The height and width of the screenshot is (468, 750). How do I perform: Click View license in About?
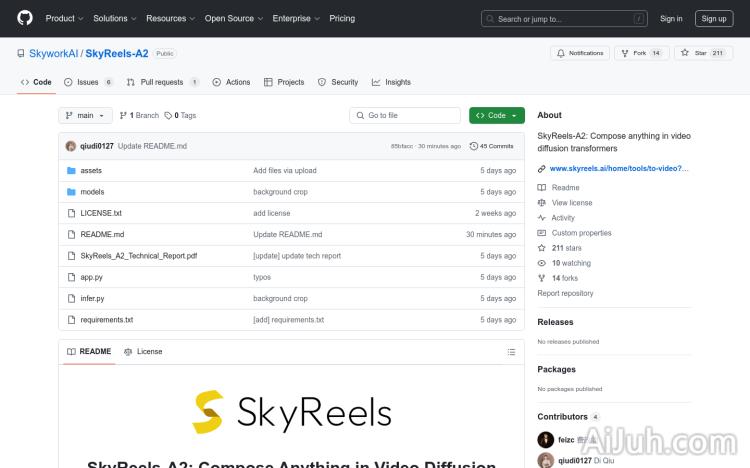[x=572, y=203]
